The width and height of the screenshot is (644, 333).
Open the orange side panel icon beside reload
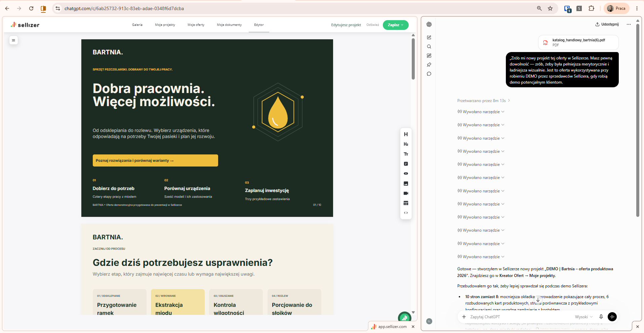click(x=43, y=9)
